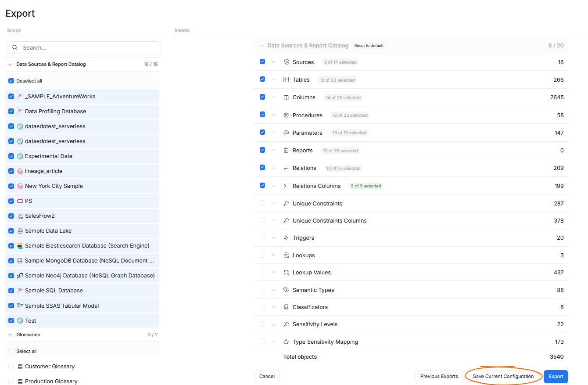Click the Tables grid icon
588x385 pixels.
click(x=286, y=79)
